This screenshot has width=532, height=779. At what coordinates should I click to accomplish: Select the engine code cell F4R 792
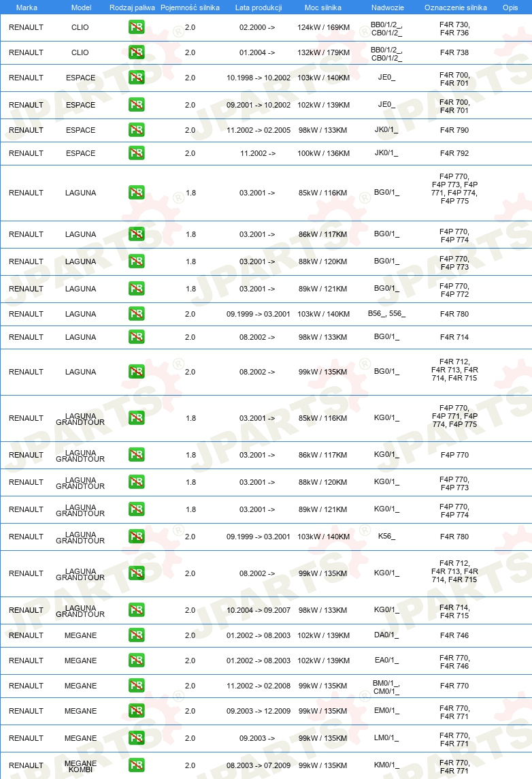pyautogui.click(x=454, y=153)
